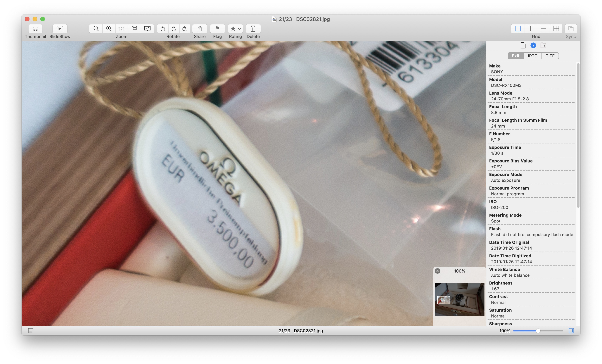Switch to the Exif tab
This screenshot has height=364, width=602.
click(516, 56)
